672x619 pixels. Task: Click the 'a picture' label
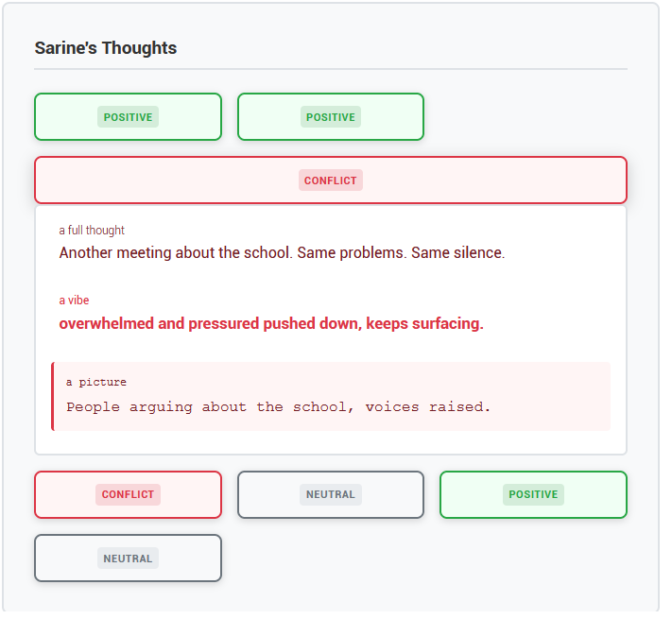point(96,382)
